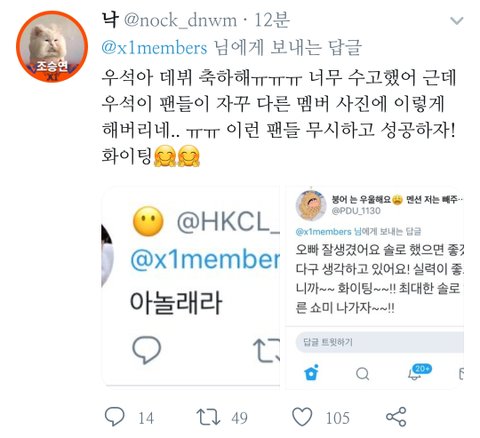Like the tweet with 105 hearts
Viewport: 480px width, 438px height.
click(x=302, y=417)
